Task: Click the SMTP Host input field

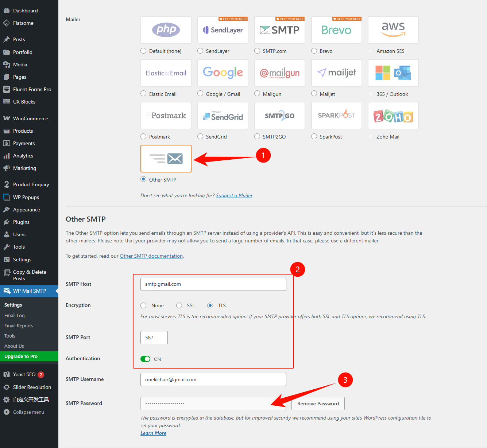Action: pyautogui.click(x=213, y=284)
